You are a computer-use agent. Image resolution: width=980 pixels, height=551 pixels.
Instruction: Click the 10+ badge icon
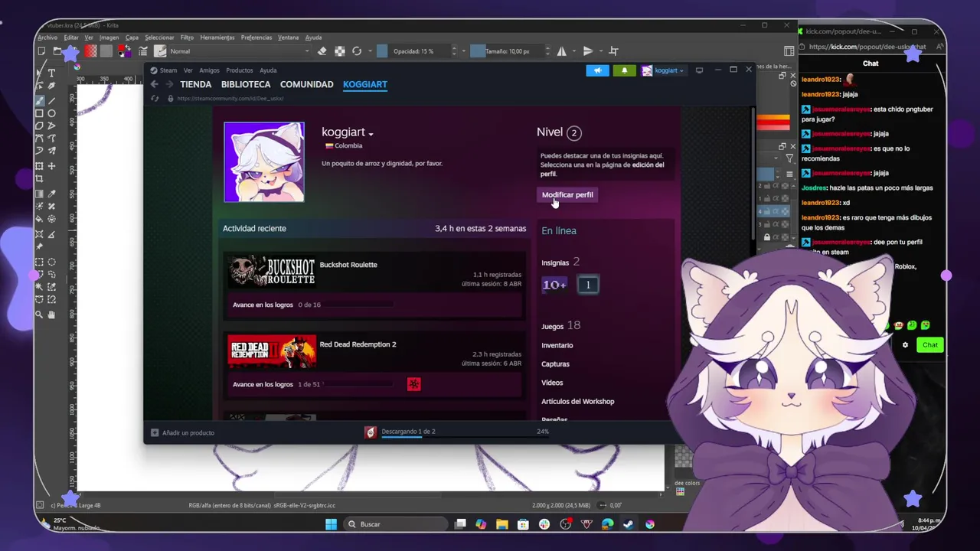(x=554, y=285)
